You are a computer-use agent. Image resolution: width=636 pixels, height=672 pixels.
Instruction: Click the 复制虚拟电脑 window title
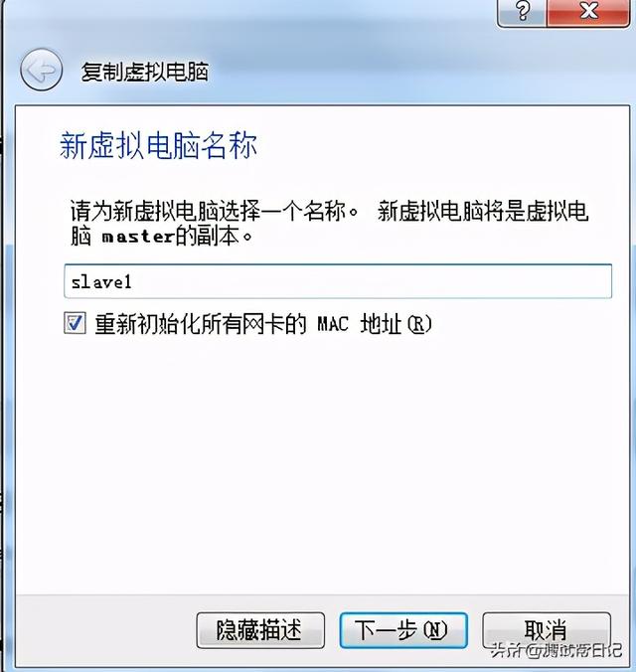click(145, 72)
